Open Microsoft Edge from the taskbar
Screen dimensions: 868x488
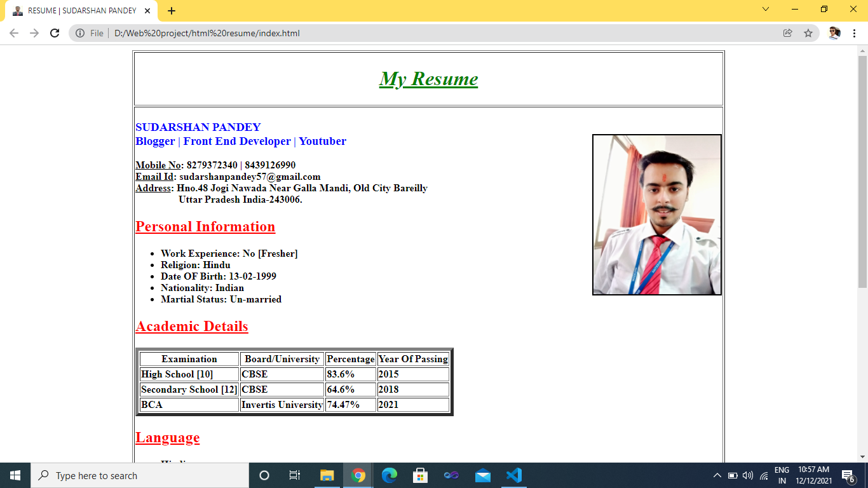[x=389, y=475]
